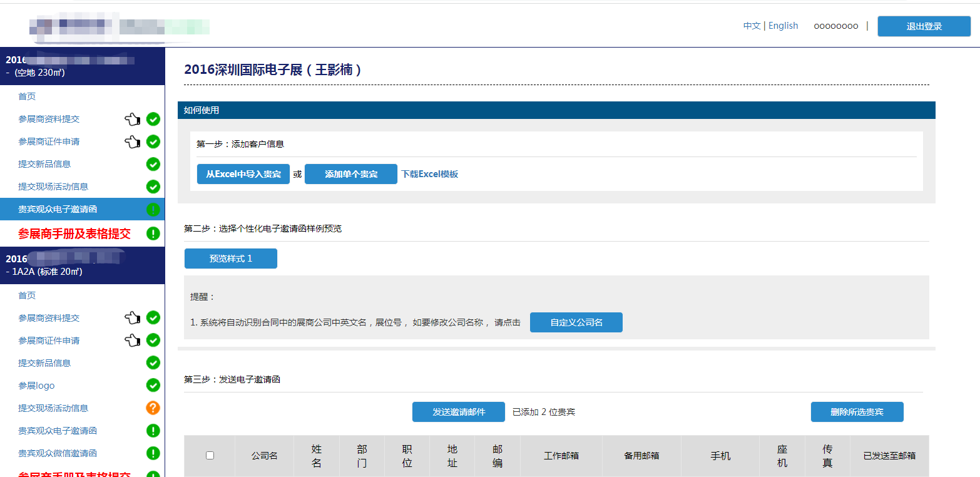Viewport: 980px width, 477px height.
Task: Click green check icon beside 参展商证件申请 under 空地 230㎡
Action: 153,141
